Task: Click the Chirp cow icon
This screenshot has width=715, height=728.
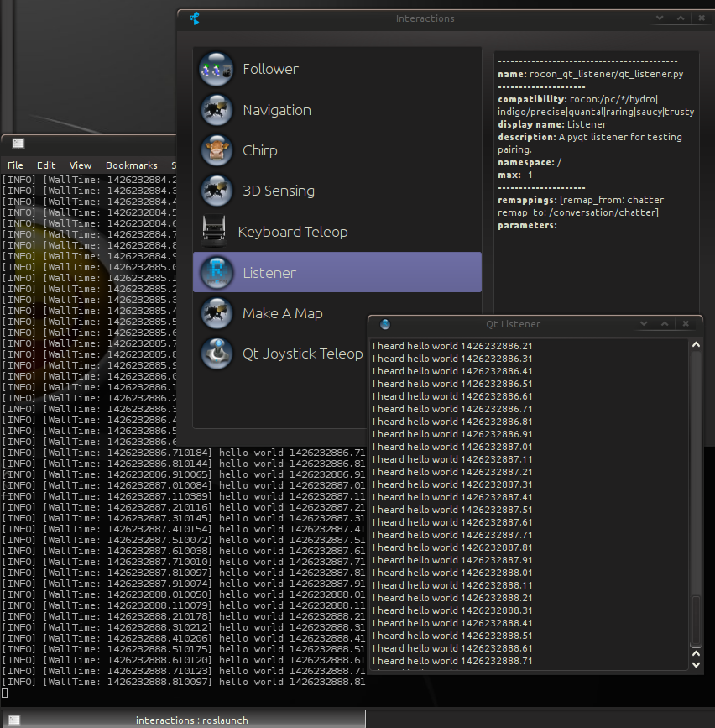Action: click(216, 150)
